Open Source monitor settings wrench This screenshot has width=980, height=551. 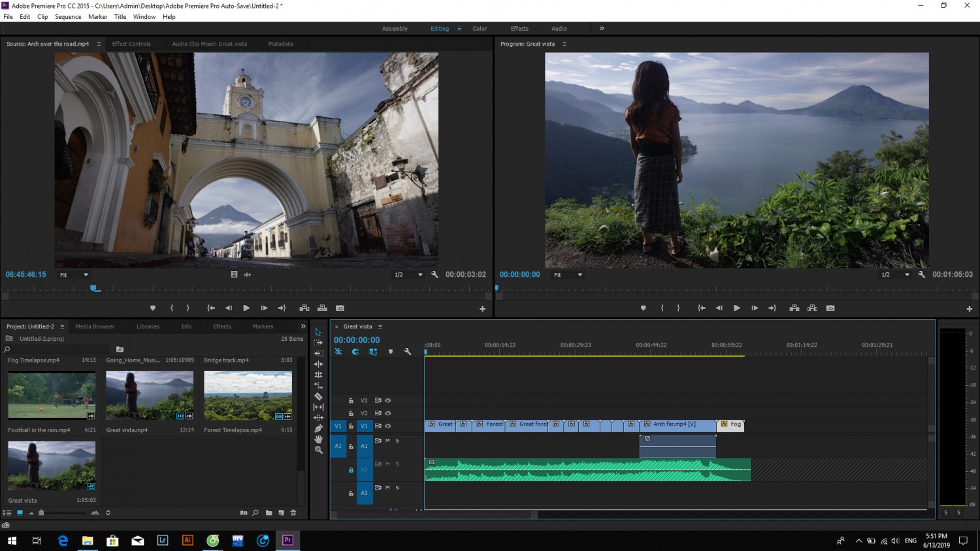coord(434,275)
